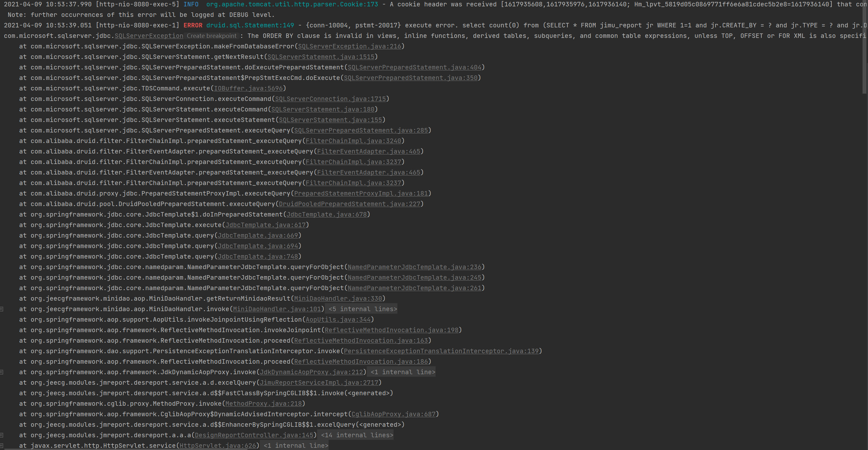
Task: Open SQLServerPreparedStatement.java:404 link
Action: (x=415, y=67)
